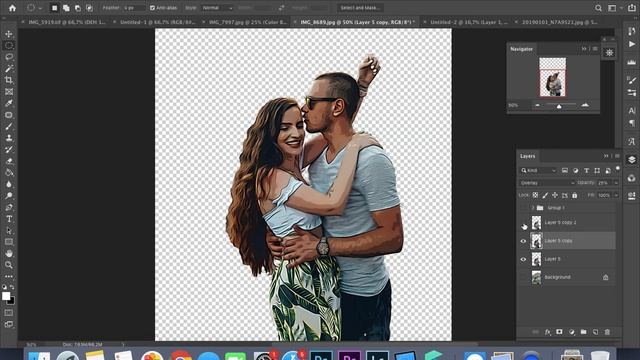This screenshot has height=360, width=640.
Task: Select the Horizontal Type tool
Action: [x=9, y=219]
